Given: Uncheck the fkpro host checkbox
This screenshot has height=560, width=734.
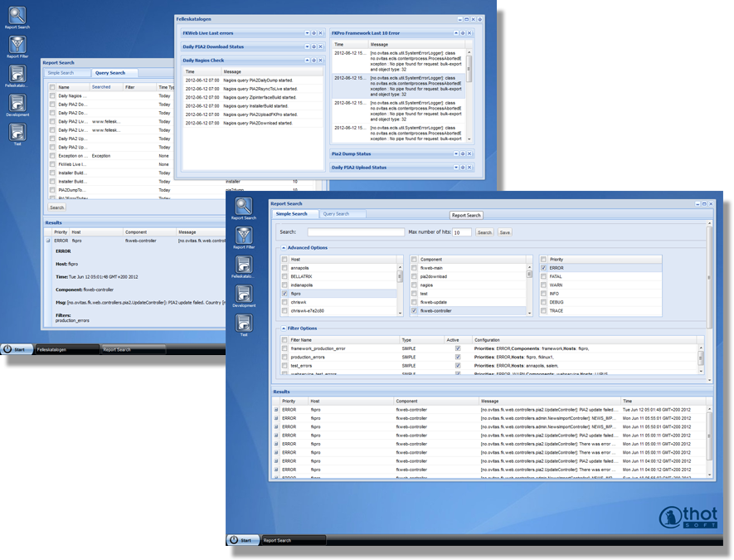Looking at the screenshot, I should tap(284, 294).
